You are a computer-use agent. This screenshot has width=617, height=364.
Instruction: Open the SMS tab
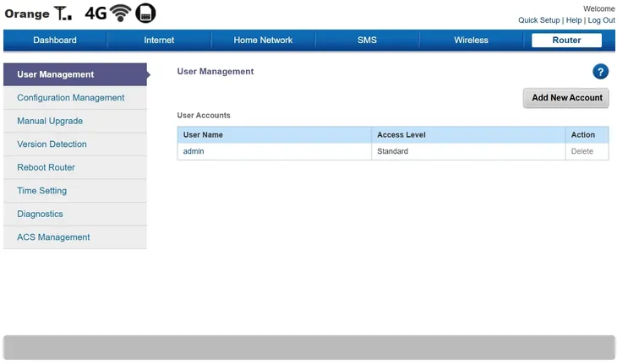coord(367,41)
